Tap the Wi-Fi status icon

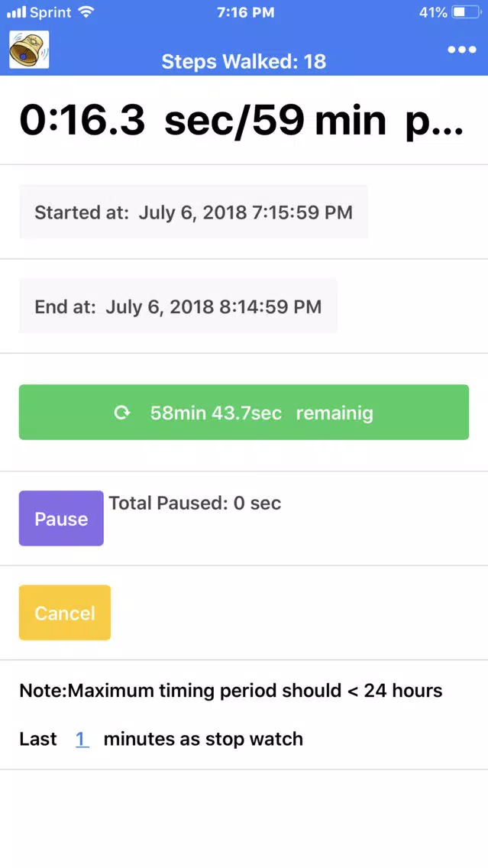click(86, 12)
